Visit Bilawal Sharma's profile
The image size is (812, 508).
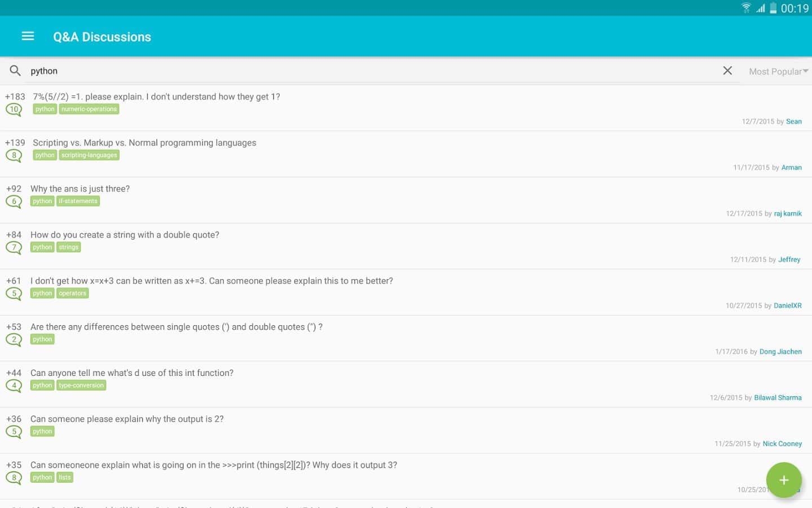(778, 398)
